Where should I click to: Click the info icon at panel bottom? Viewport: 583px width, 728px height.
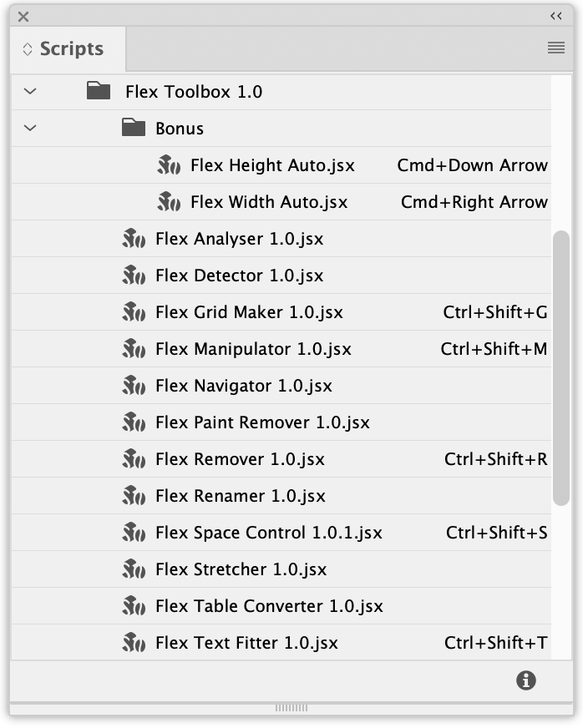point(526,680)
